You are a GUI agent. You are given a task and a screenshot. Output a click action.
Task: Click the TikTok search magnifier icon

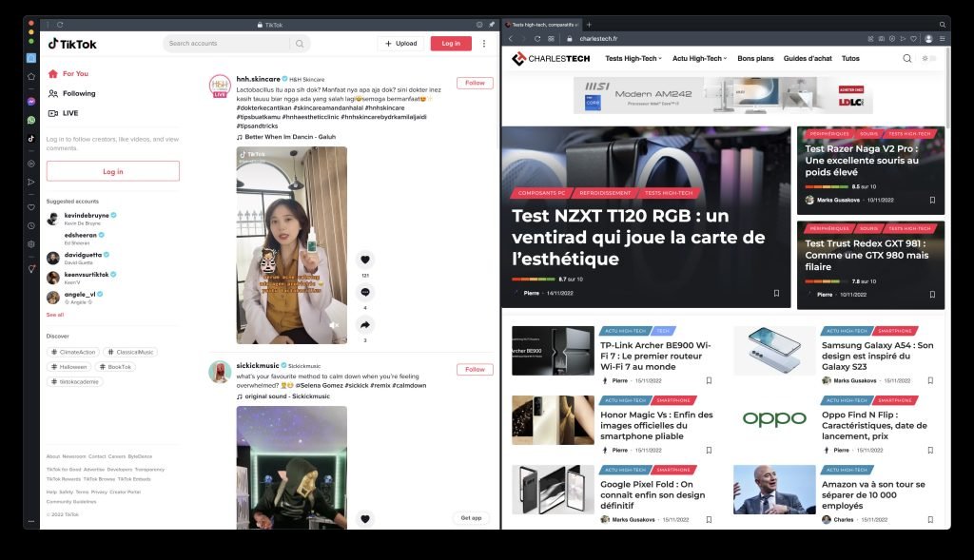300,44
